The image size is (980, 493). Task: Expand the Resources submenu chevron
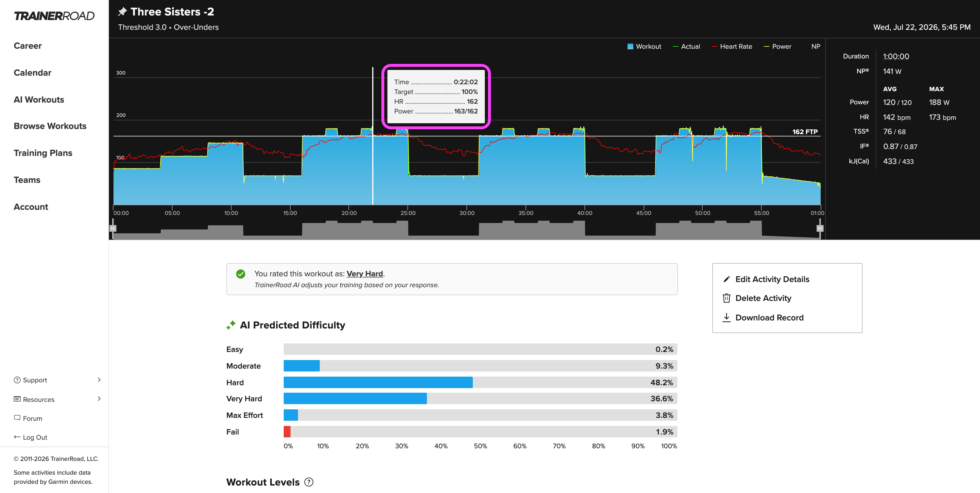(x=99, y=399)
